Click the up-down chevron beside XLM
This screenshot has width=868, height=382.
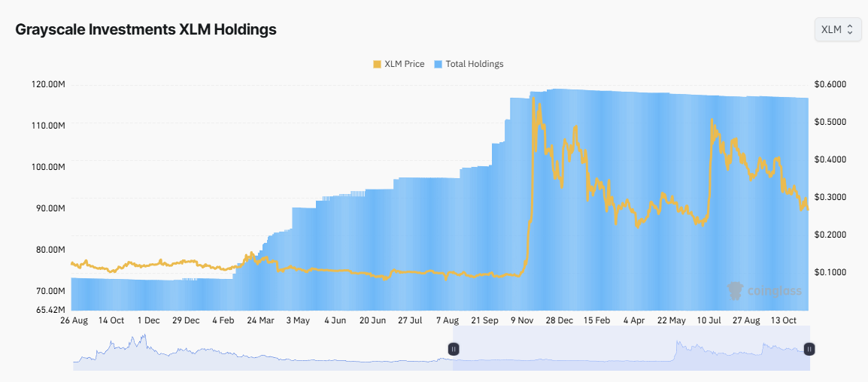click(850, 29)
